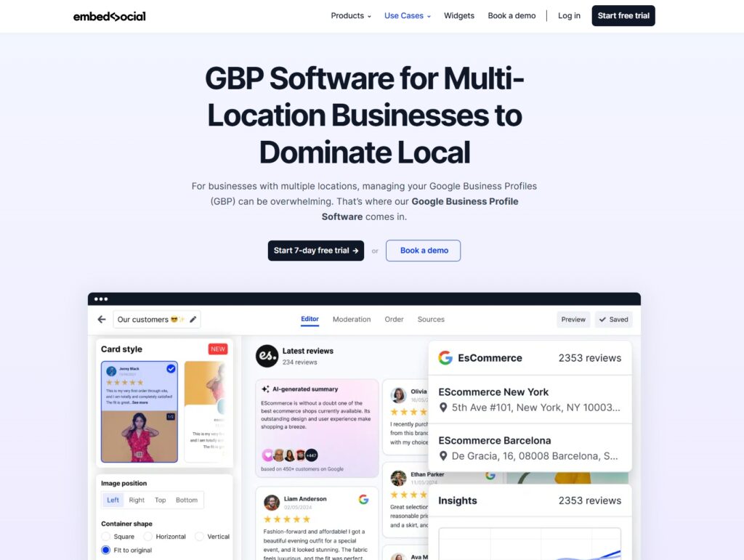Expand the Products dropdown menu
The height and width of the screenshot is (560, 744).
(351, 16)
